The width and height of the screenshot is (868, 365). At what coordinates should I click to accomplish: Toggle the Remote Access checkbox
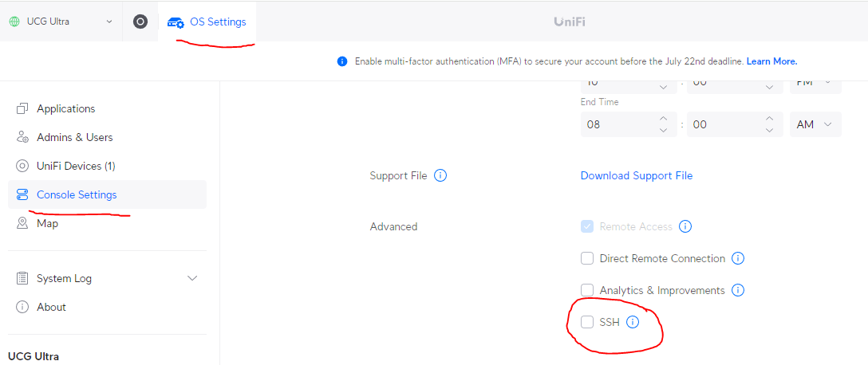point(587,227)
